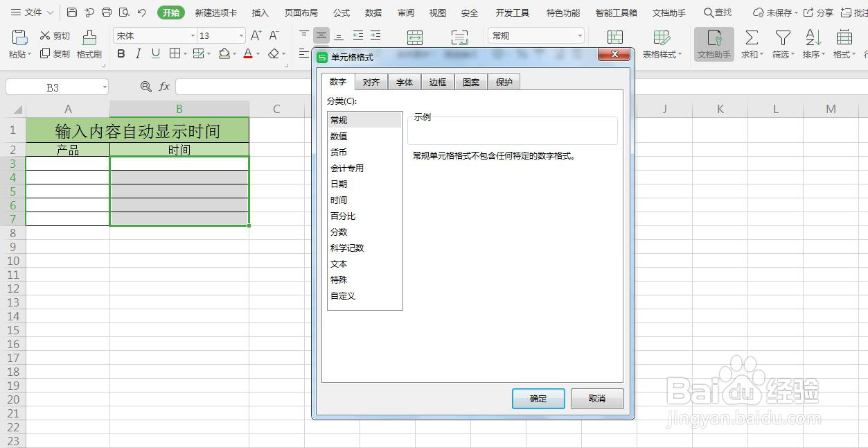Click the fx insert function icon
Image resolution: width=868 pixels, height=448 pixels.
point(164,87)
